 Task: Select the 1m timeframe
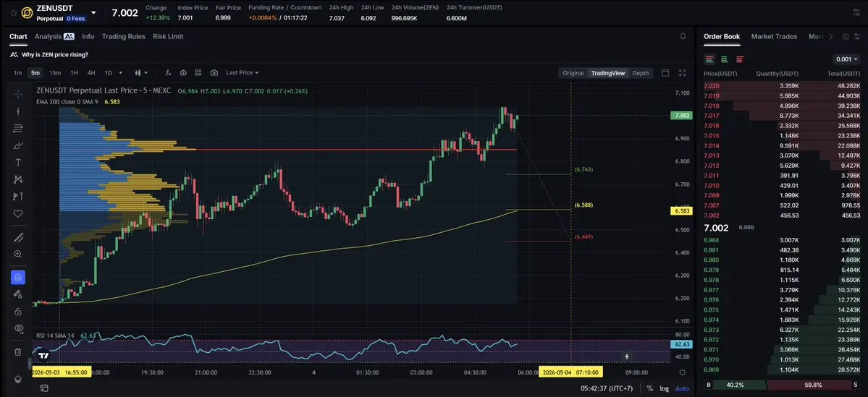[x=17, y=73]
